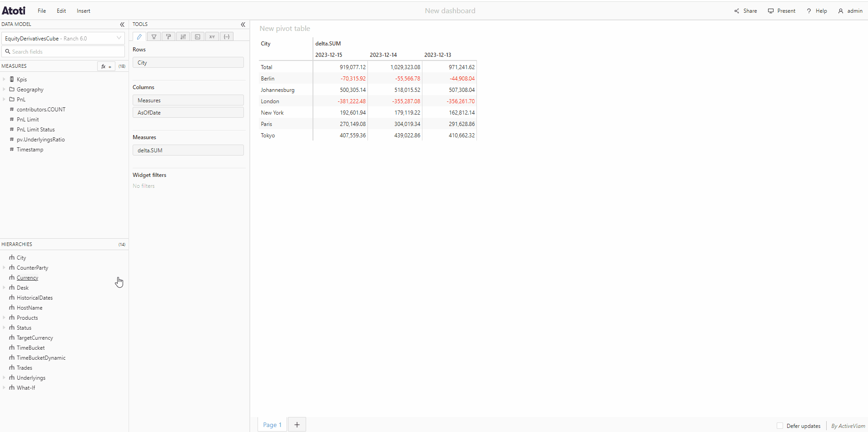This screenshot has height=432, width=868.
Task: Open the Help menu
Action: coord(817,11)
